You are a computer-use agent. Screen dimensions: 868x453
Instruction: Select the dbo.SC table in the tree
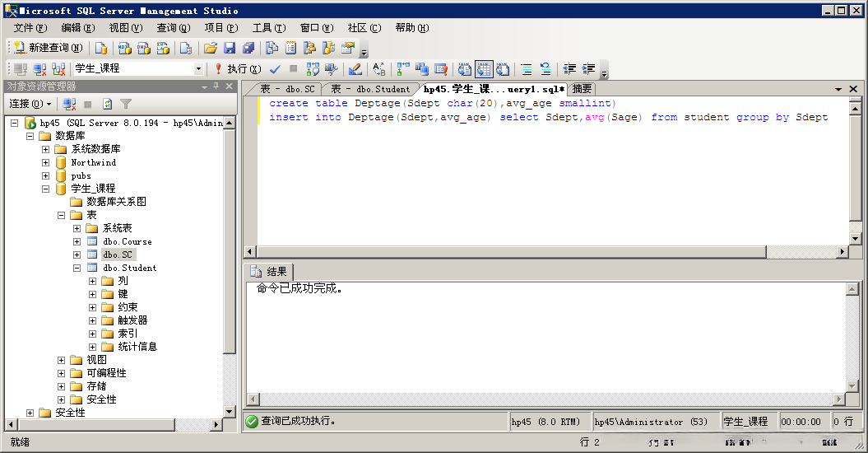[x=118, y=255]
